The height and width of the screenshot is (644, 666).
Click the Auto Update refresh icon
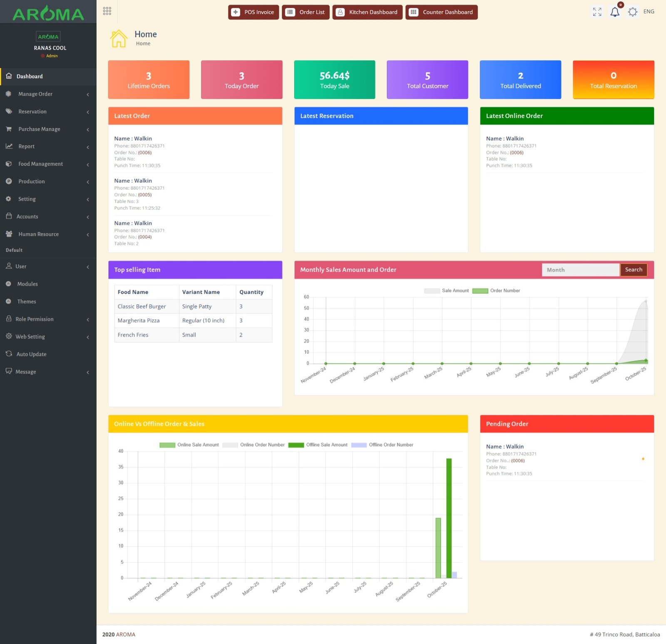(x=9, y=354)
